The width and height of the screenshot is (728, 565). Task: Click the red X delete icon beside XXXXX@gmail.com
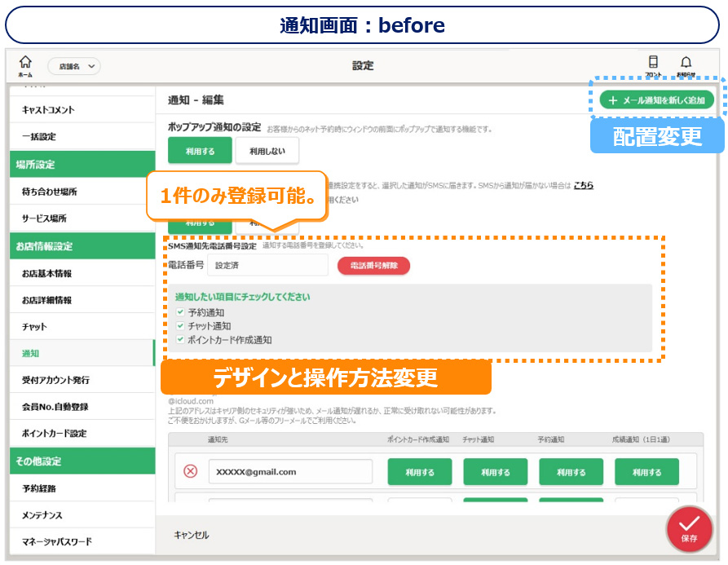190,471
